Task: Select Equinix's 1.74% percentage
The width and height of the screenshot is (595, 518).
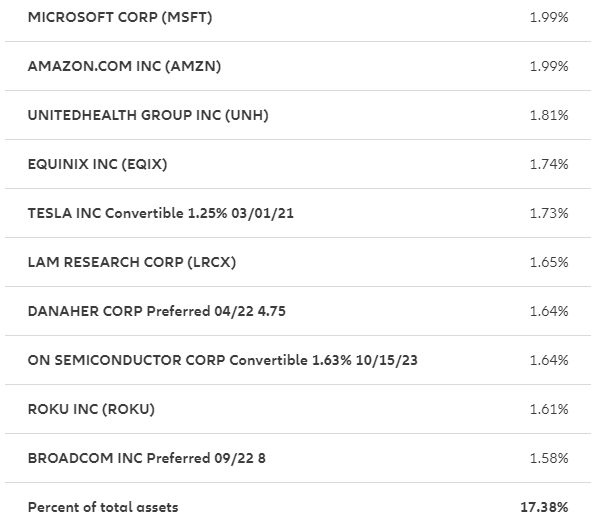Action: pos(549,164)
